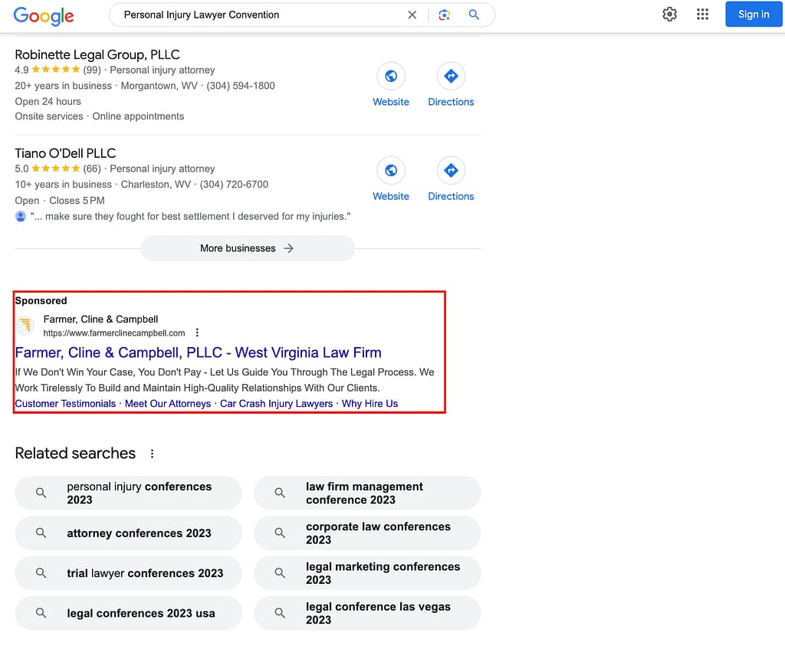
Task: Open the Meet Our Attorneys sitelink
Action: [168, 403]
